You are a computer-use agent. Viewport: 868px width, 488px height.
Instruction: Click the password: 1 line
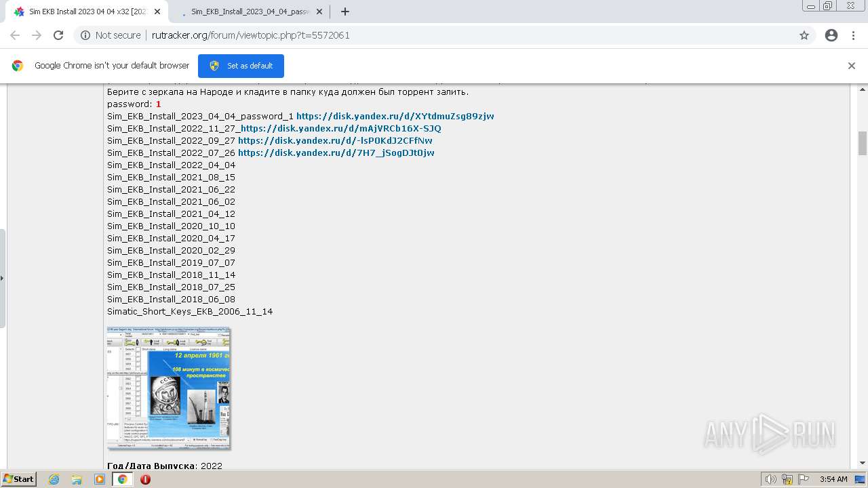pyautogui.click(x=134, y=104)
